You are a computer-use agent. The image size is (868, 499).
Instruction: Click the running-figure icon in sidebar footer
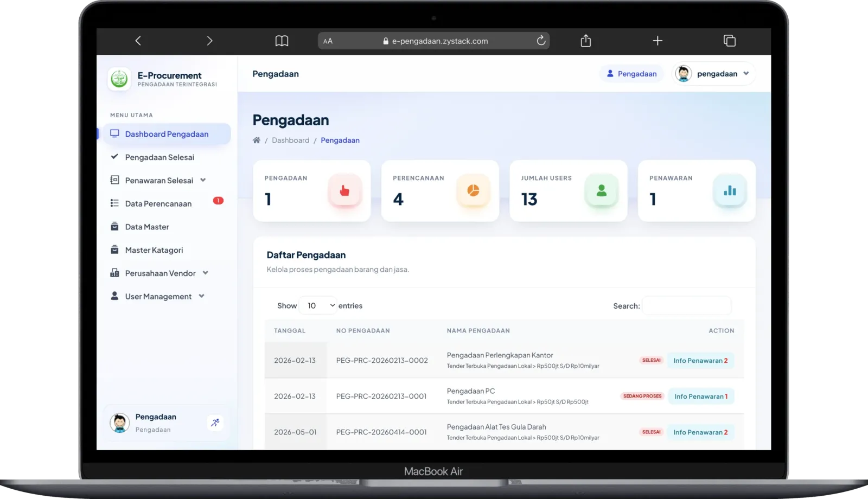(215, 423)
